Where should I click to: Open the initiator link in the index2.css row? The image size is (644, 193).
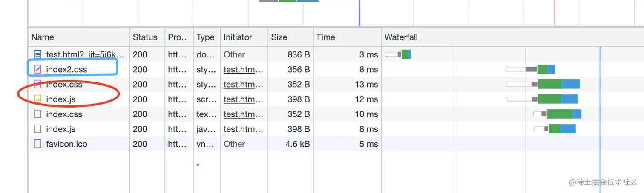pyautogui.click(x=243, y=69)
